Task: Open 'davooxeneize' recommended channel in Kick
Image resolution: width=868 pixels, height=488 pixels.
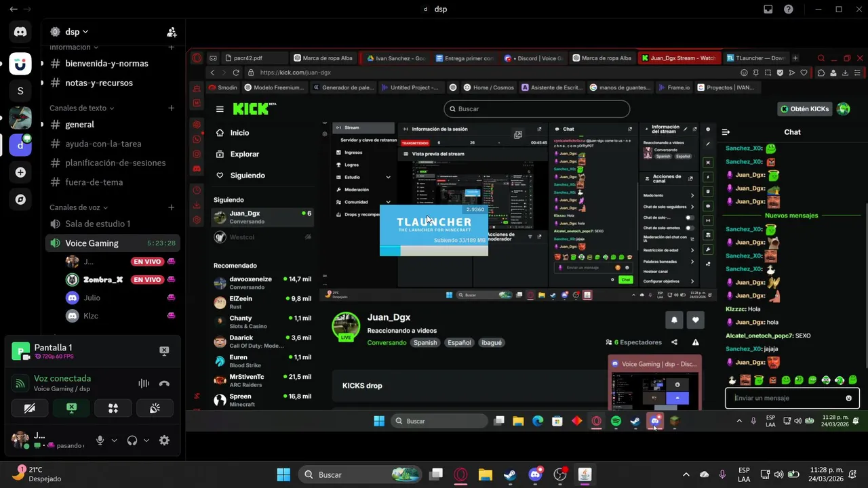Action: tap(262, 283)
